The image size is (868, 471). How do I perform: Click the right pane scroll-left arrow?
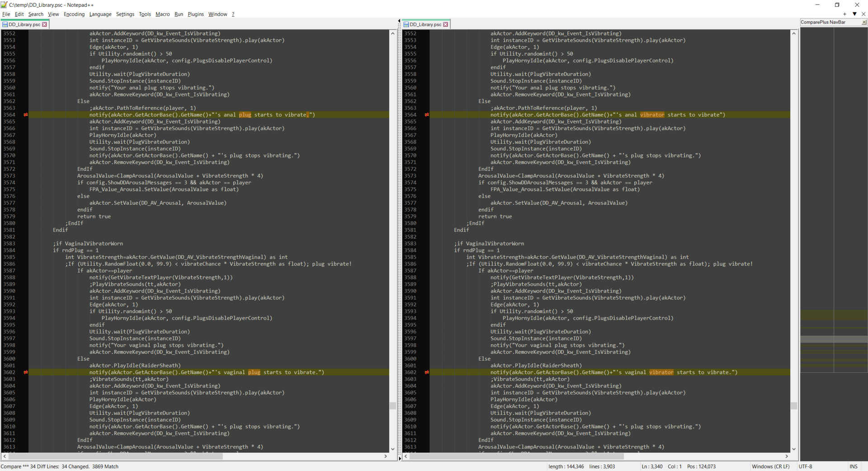pyautogui.click(x=406, y=457)
